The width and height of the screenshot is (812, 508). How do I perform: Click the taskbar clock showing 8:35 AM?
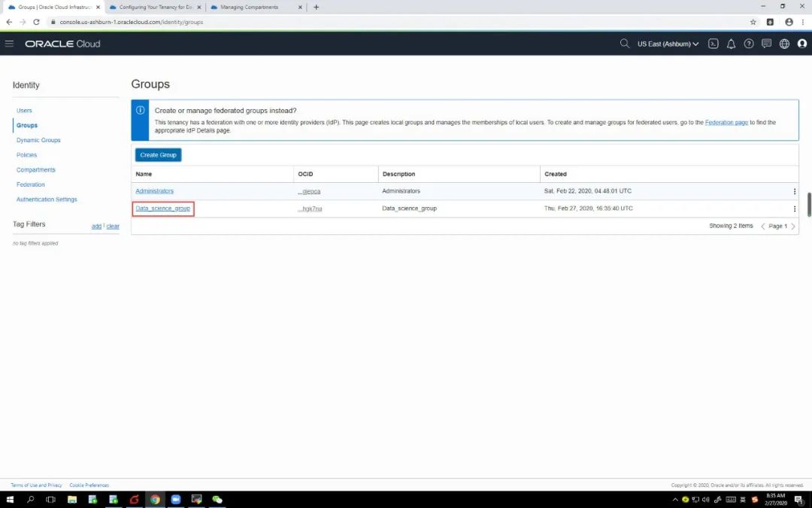click(x=775, y=500)
